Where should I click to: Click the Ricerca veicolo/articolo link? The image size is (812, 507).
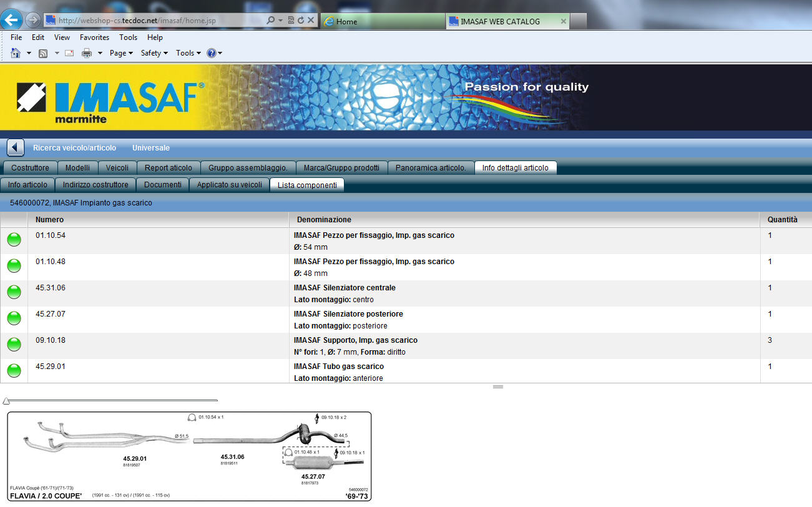pyautogui.click(x=74, y=148)
